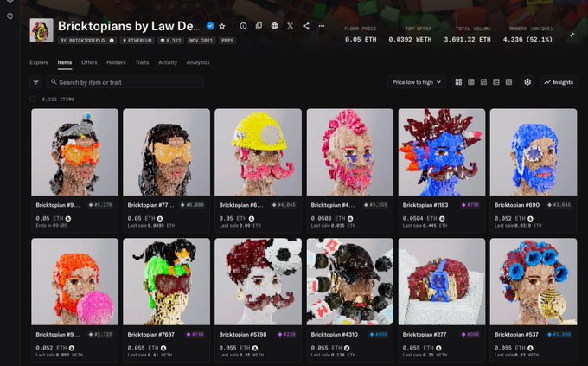Click the magnifier icon in search box
Image resolution: width=588 pixels, height=366 pixels.
point(54,82)
